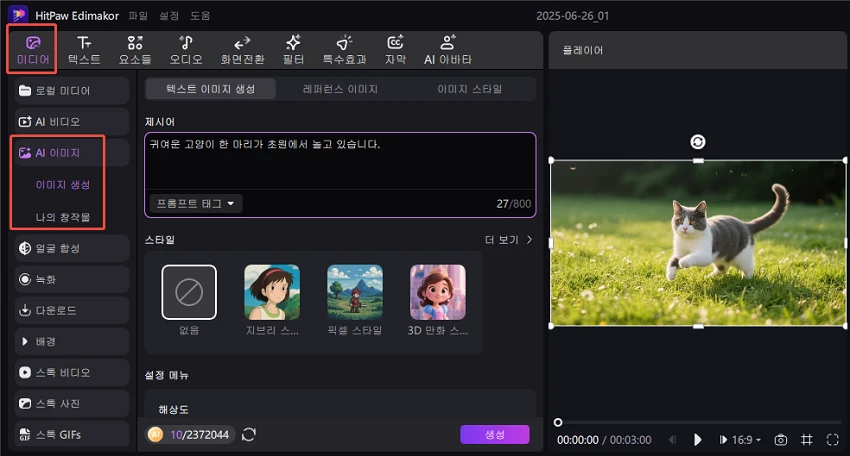This screenshot has width=850, height=456.
Task: Open the 미디어 media tool
Action: pos(33,50)
